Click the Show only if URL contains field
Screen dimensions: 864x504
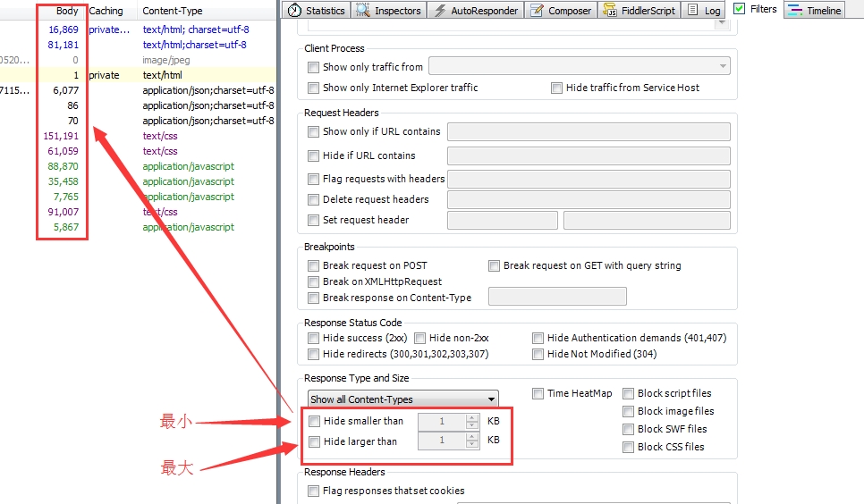(589, 131)
